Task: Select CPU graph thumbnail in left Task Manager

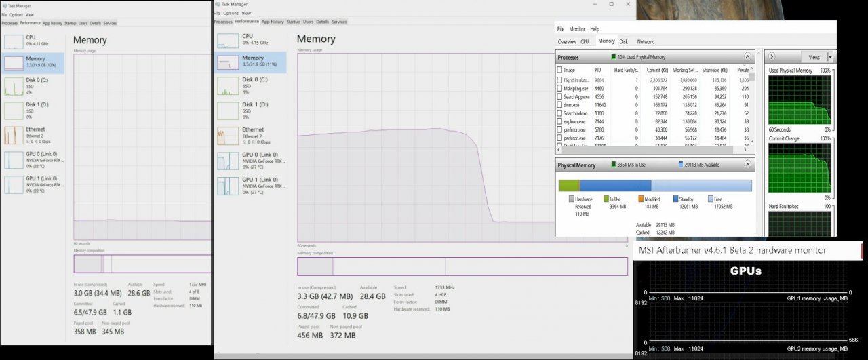Action: coord(14,41)
